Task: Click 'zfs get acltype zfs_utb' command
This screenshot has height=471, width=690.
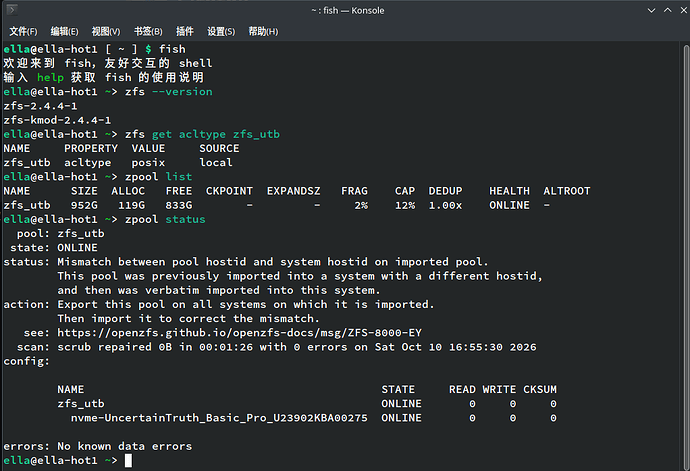Action: 202,134
